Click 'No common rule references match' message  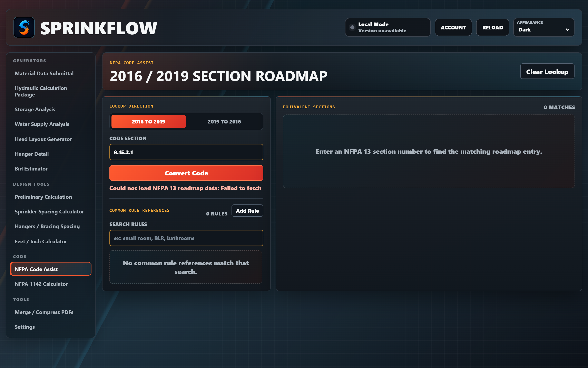coord(186,267)
